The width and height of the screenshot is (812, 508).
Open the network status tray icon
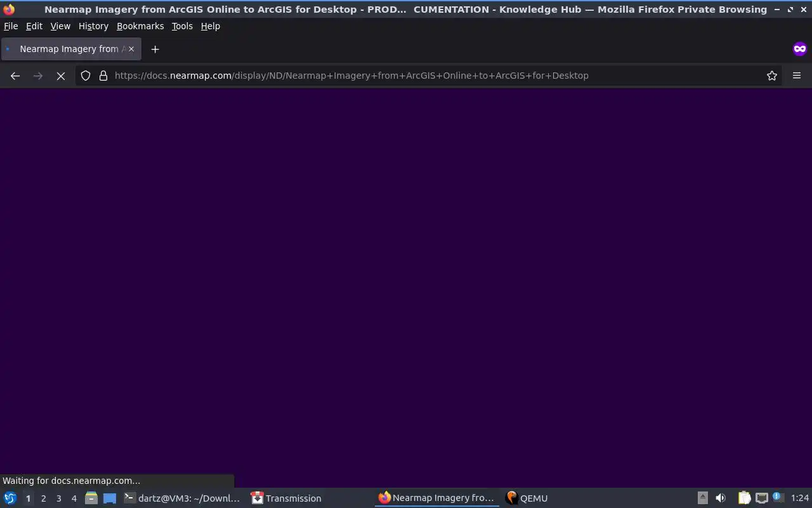click(x=761, y=498)
